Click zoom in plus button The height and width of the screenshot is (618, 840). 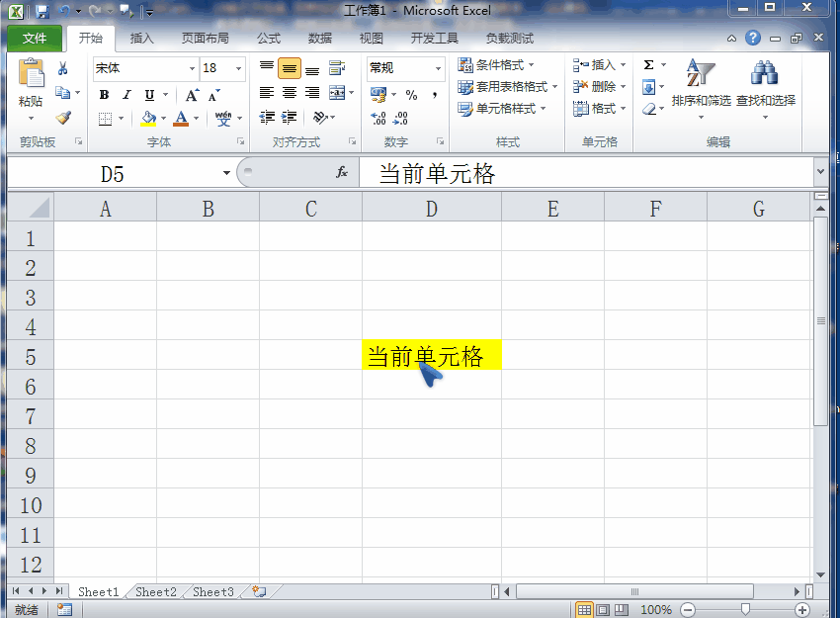point(802,609)
